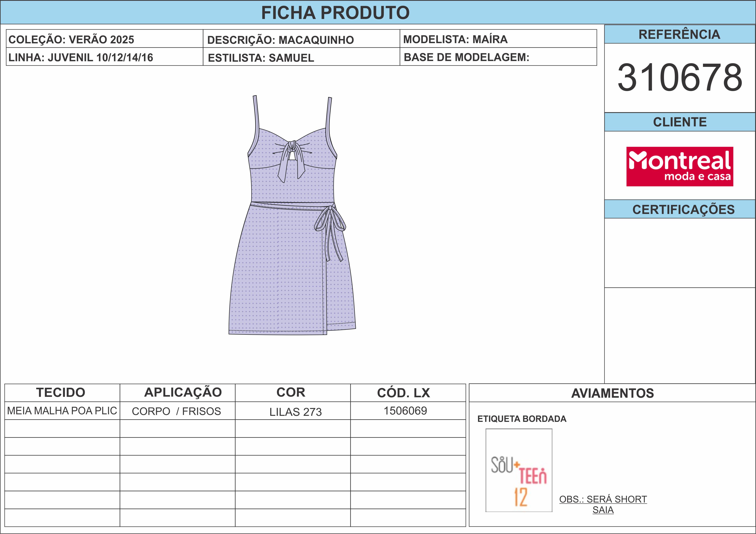Click the Sou+ Teen 12 label image
Image resolution: width=756 pixels, height=534 pixels.
[x=519, y=470]
